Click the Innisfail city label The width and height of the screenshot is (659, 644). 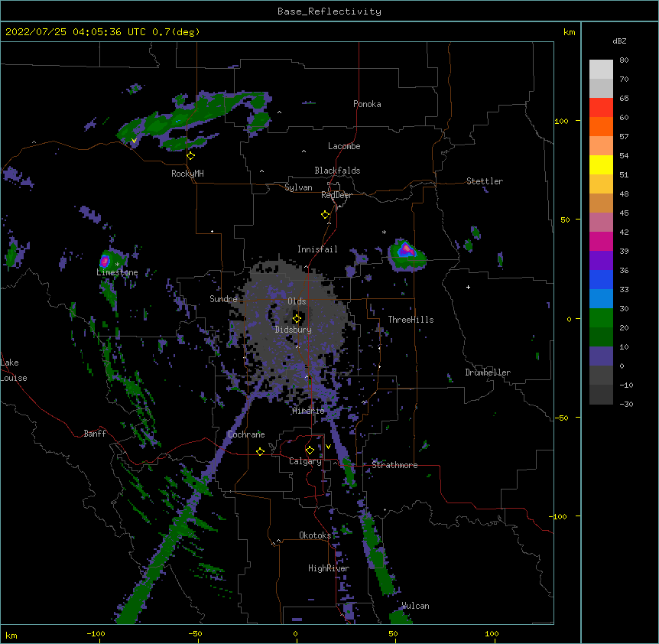317,249
